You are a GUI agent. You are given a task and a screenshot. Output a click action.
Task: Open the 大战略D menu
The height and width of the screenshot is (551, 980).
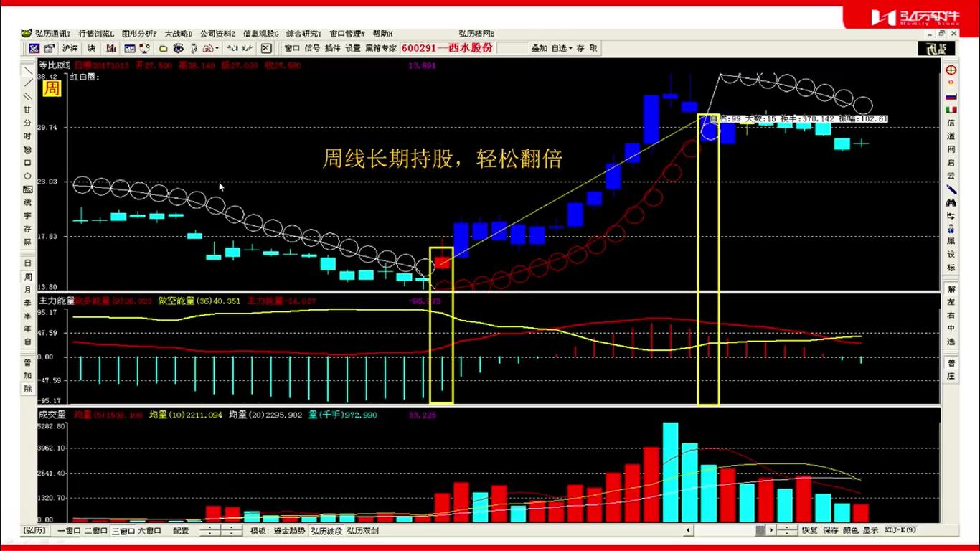[x=179, y=34]
